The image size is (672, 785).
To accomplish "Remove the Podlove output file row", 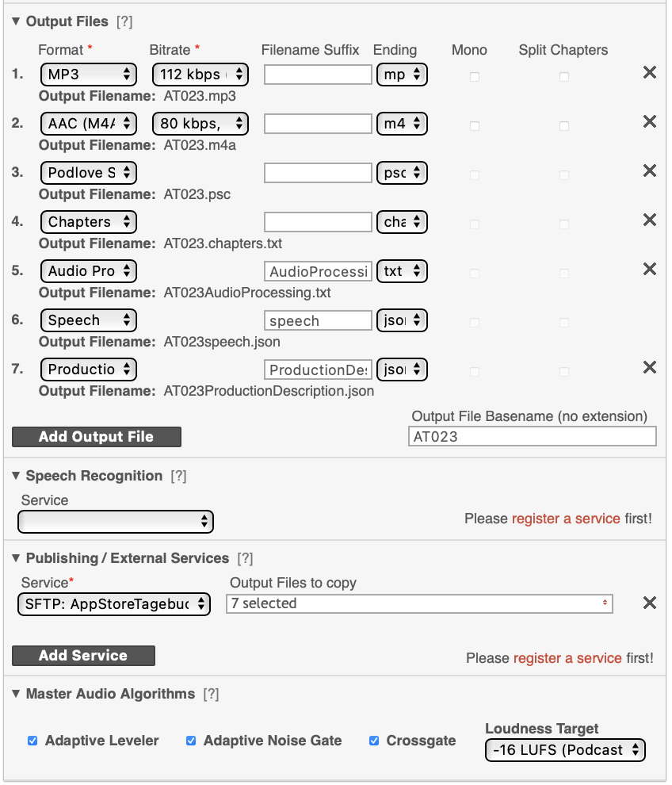I will (x=650, y=170).
